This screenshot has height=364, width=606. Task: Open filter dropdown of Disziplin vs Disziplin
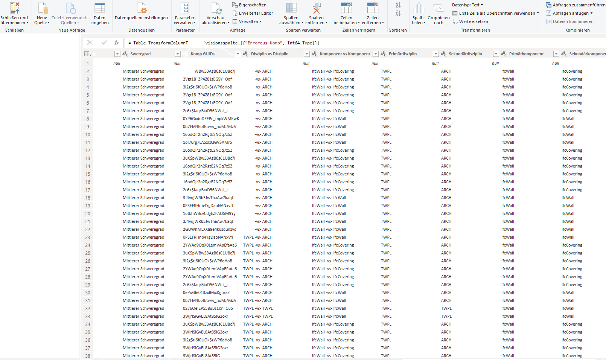(x=306, y=54)
